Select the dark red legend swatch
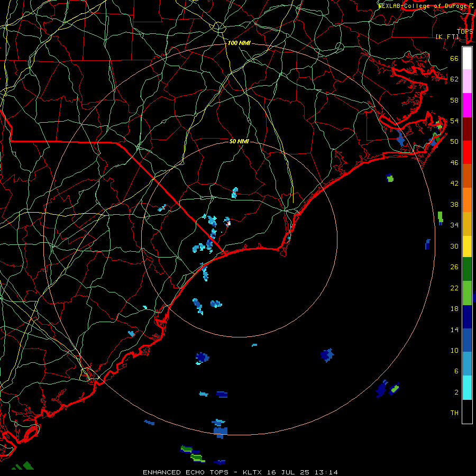The width and height of the screenshot is (476, 476). click(x=467, y=129)
